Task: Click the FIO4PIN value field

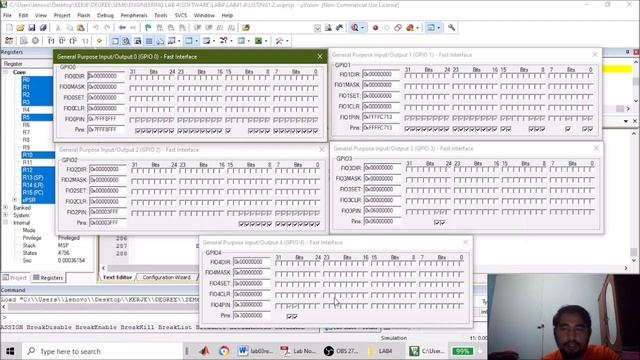Action: pos(252,305)
